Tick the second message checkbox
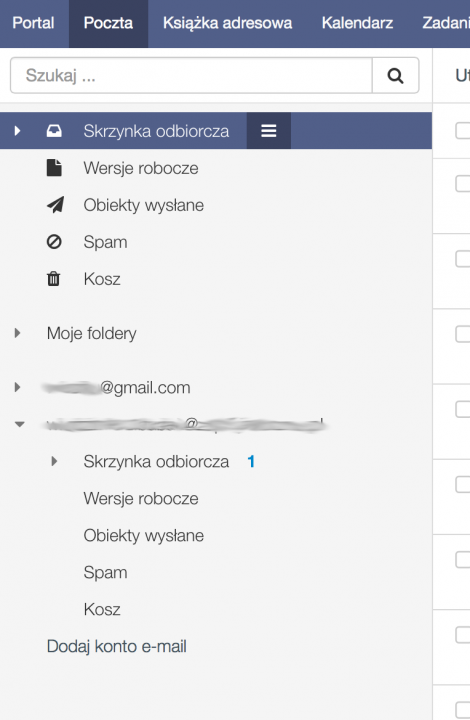470x720 pixels. tap(463, 184)
